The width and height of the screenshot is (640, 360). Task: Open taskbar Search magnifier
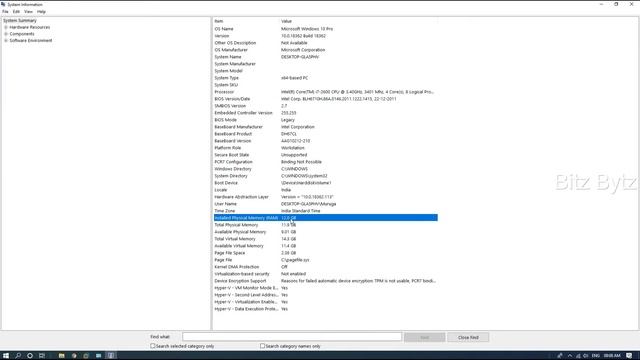point(18,356)
